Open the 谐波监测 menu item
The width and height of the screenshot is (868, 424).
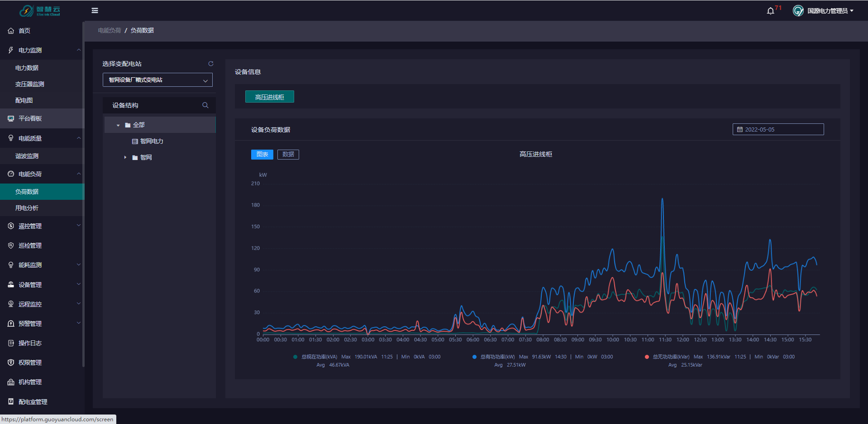pos(42,156)
